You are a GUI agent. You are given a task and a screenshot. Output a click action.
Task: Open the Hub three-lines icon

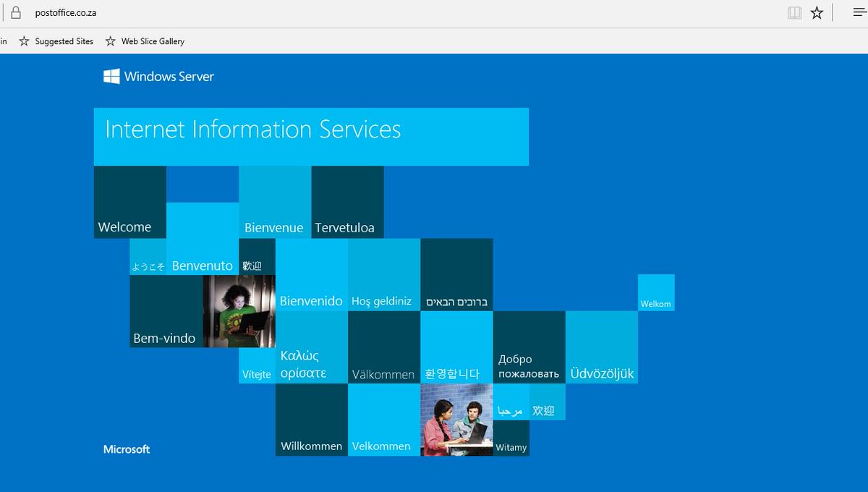coord(860,12)
